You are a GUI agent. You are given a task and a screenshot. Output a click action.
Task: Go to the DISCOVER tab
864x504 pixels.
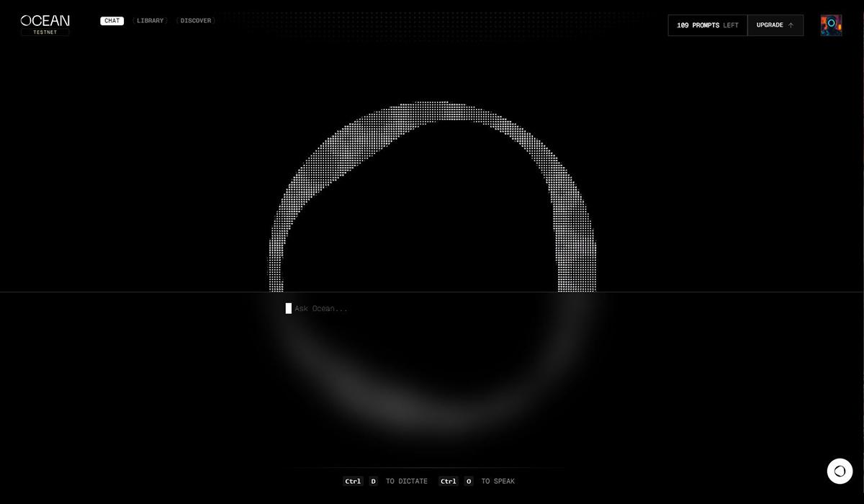[x=196, y=21]
